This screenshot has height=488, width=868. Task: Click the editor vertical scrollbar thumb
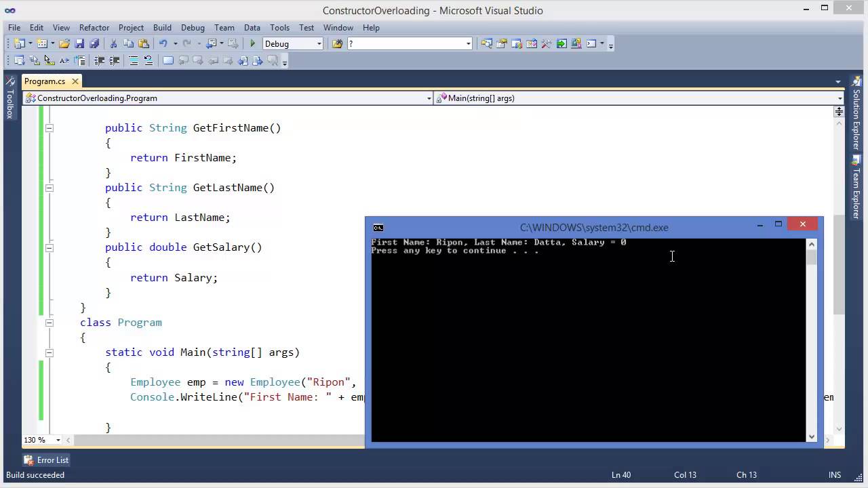pyautogui.click(x=839, y=264)
